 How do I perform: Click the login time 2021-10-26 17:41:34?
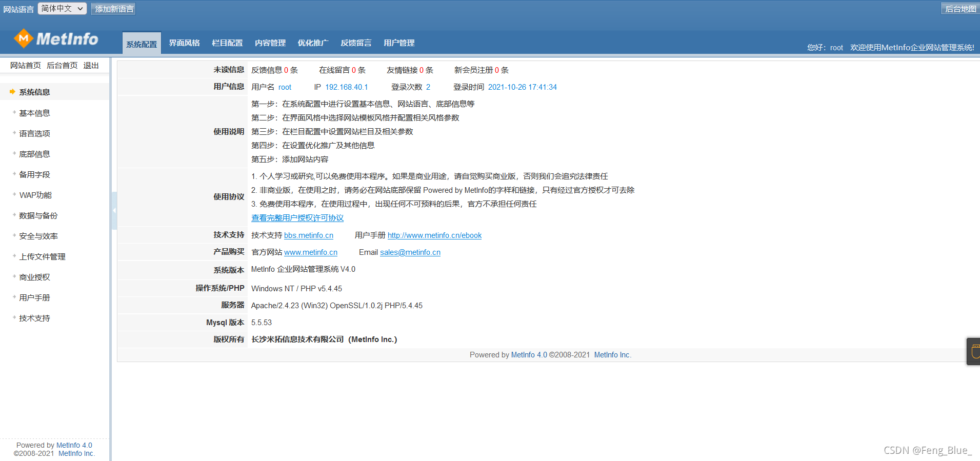point(522,87)
